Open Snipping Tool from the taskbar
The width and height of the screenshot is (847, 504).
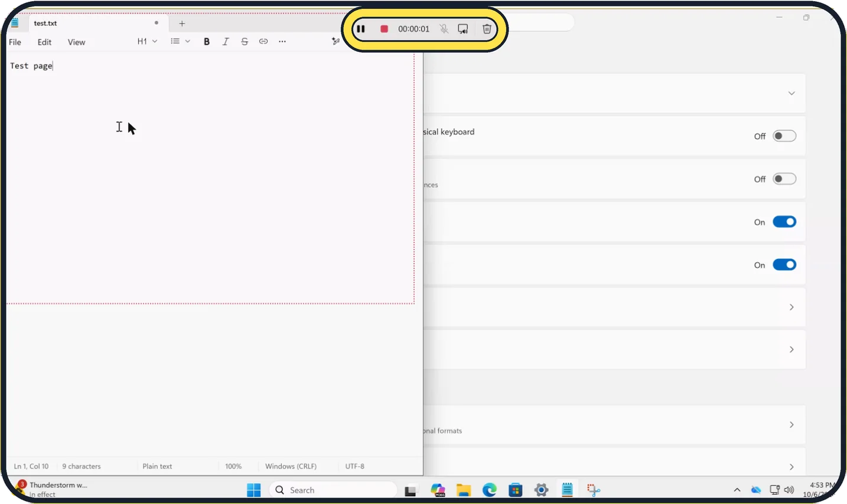[x=594, y=490]
